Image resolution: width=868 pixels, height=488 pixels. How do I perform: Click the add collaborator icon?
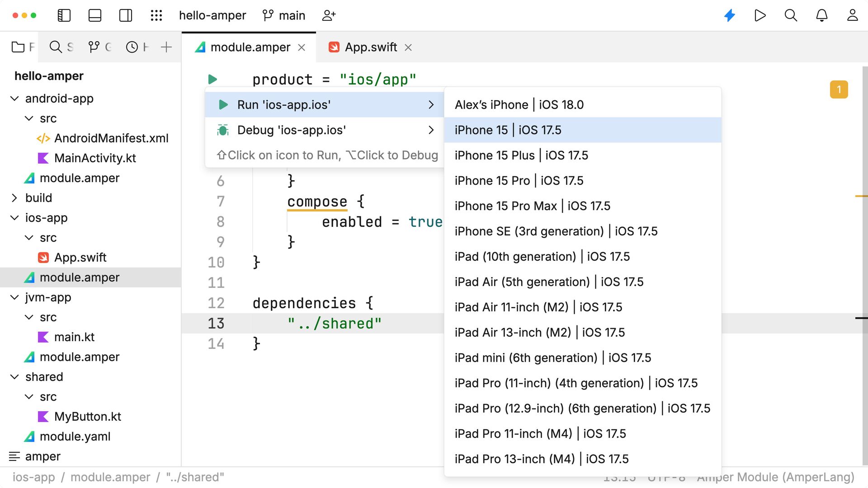(x=329, y=15)
